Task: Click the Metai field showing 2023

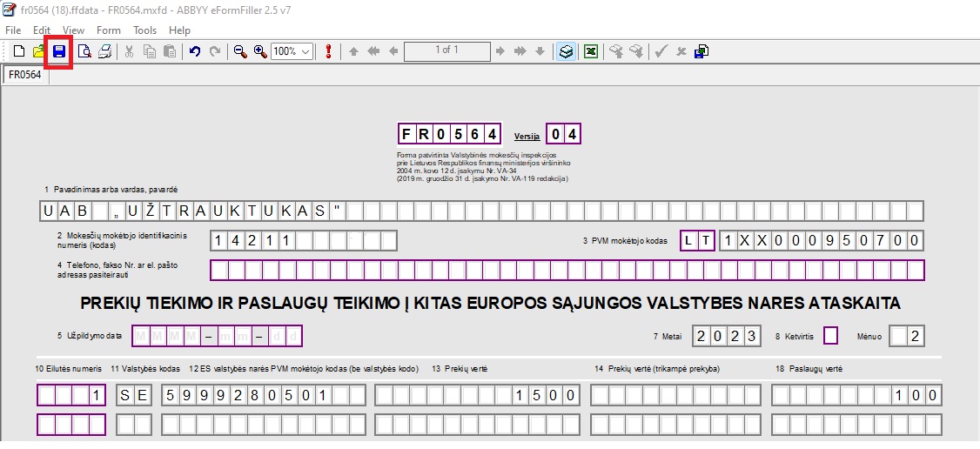Action: point(726,336)
